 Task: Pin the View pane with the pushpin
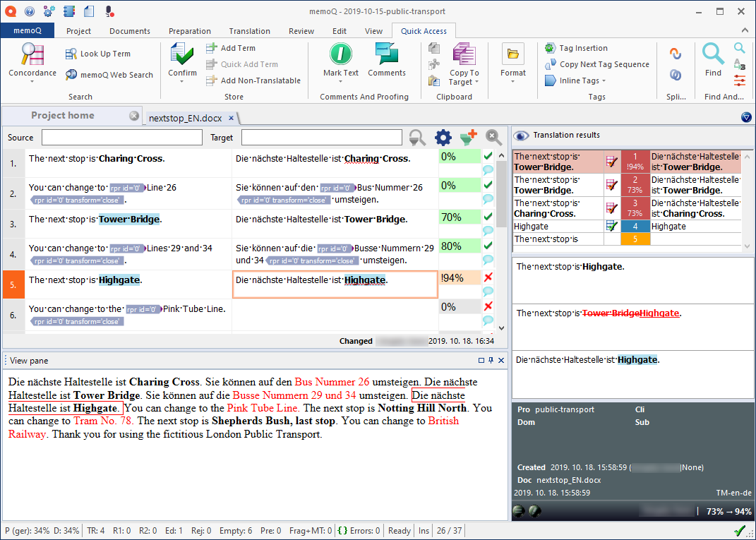(x=491, y=360)
